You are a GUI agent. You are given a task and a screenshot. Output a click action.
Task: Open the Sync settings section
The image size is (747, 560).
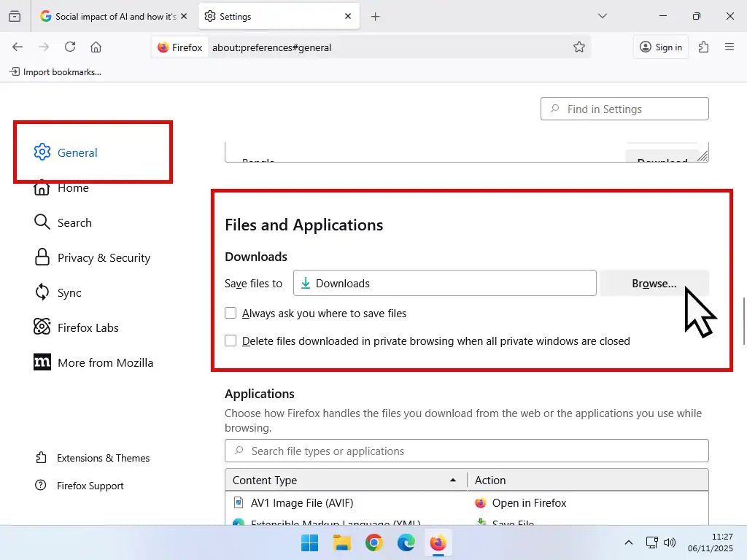pyautogui.click(x=68, y=292)
